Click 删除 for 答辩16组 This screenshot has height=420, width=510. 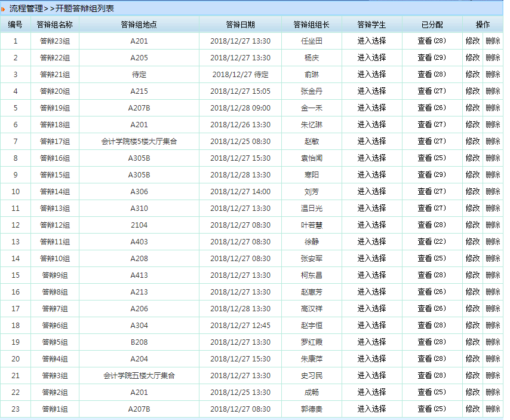(493, 158)
